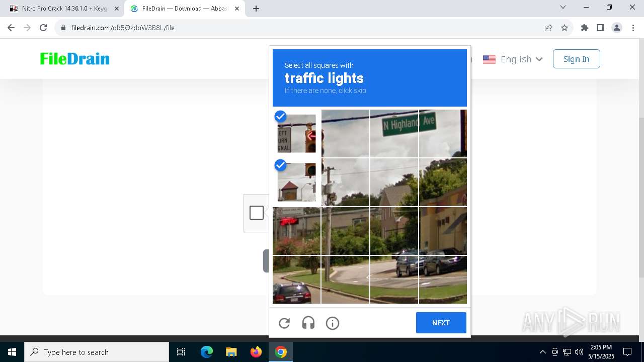644x362 pixels.
Task: Open network status tray icon
Action: point(567,352)
